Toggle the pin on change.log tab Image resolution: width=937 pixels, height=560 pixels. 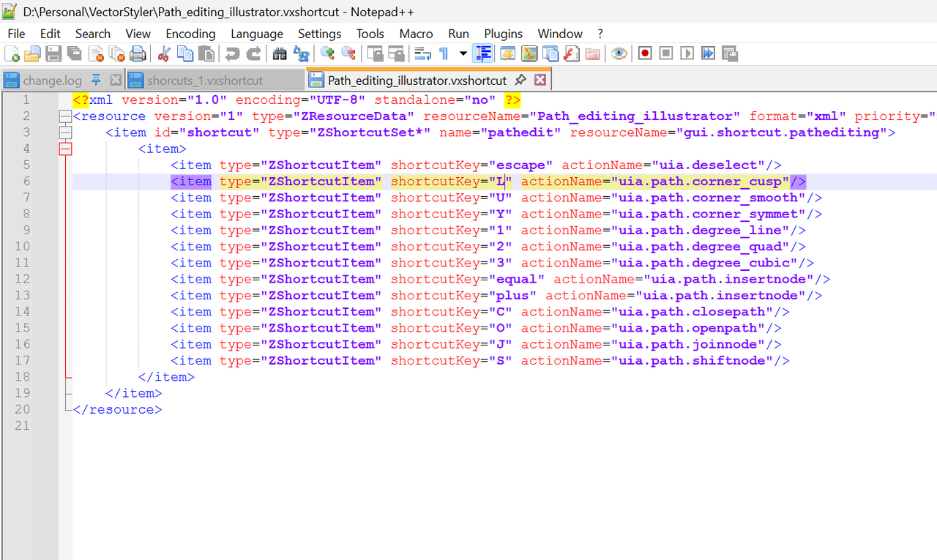click(96, 80)
